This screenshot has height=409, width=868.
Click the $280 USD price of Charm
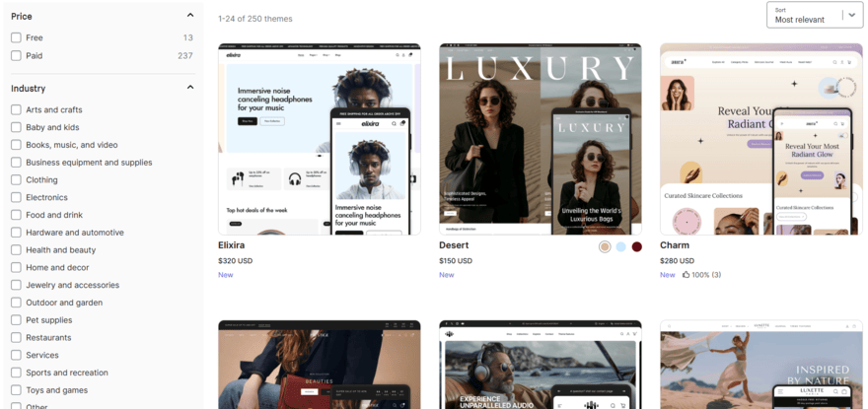pyautogui.click(x=677, y=260)
